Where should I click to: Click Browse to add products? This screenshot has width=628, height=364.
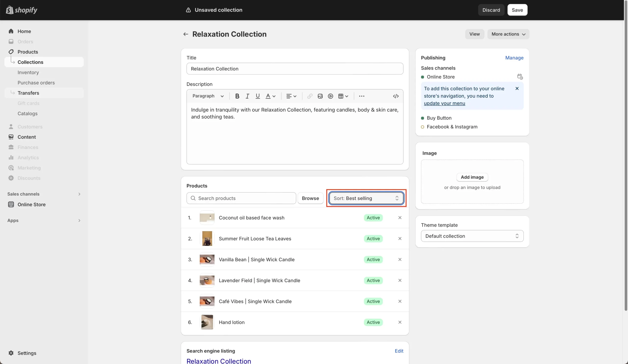point(310,198)
